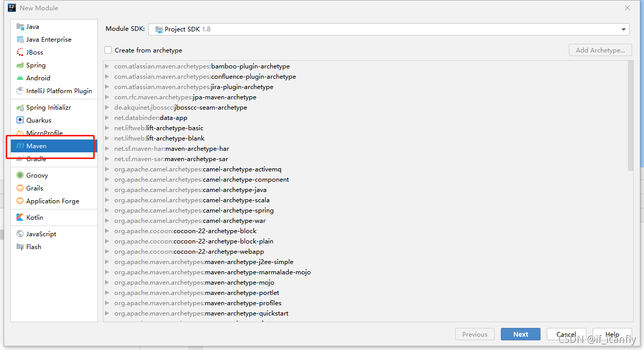
Task: Select maven-archetype-marmalade-mojo in list
Action: [213, 272]
